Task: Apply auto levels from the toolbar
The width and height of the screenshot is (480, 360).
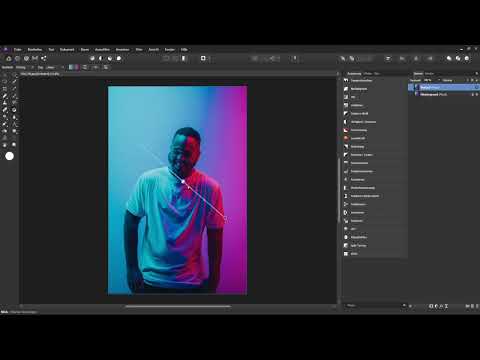Action: 92,58
